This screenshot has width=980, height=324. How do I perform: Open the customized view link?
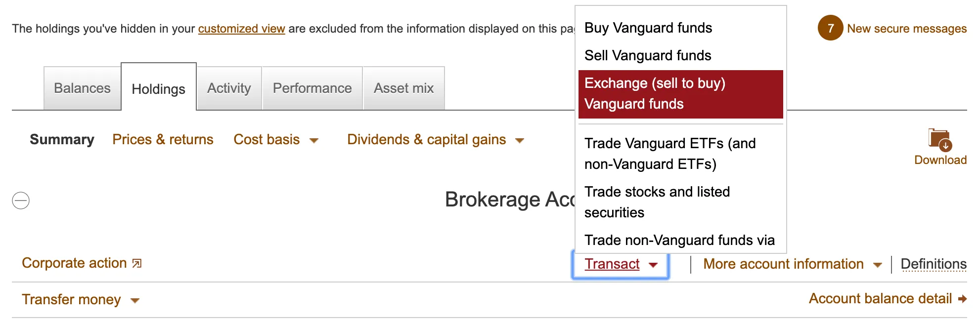tap(242, 28)
